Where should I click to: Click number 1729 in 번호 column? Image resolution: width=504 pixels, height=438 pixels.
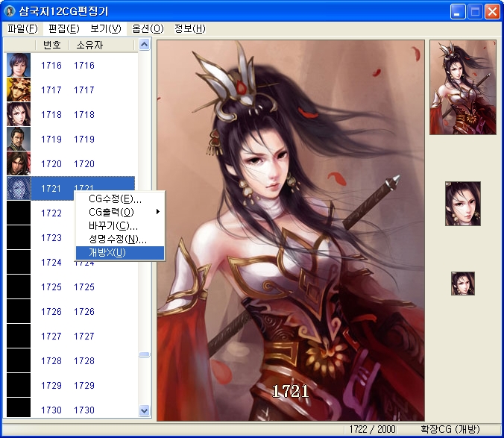click(x=51, y=386)
